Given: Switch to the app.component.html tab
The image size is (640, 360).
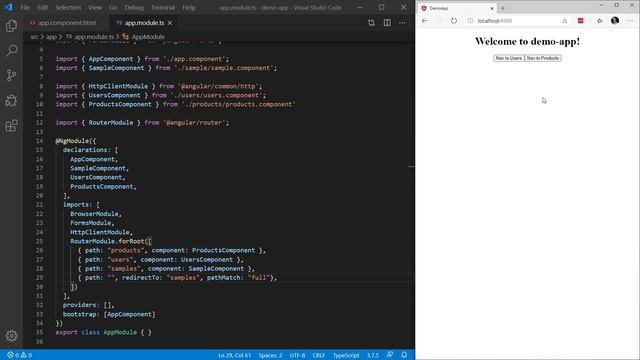Looking at the screenshot, I should pyautogui.click(x=67, y=23).
